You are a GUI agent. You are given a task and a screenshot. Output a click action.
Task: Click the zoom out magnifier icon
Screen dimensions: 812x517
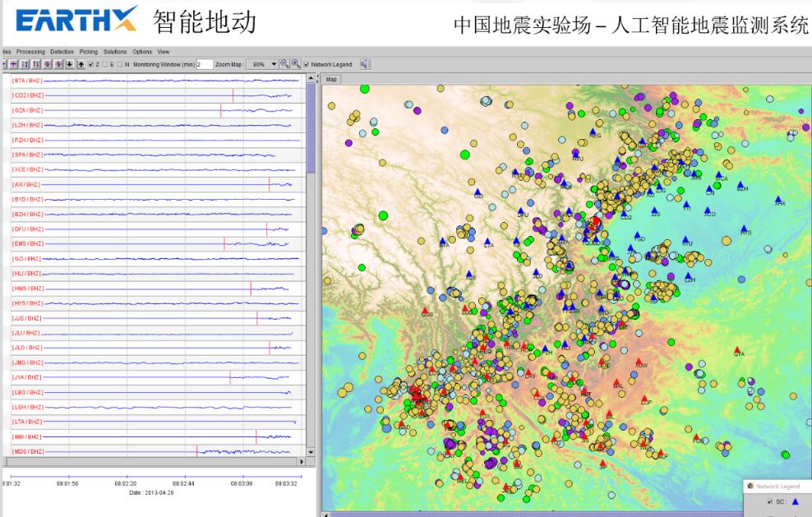pyautogui.click(x=284, y=64)
